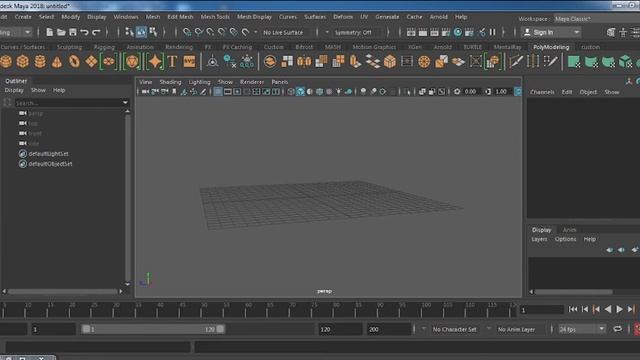640x360 pixels.
Task: Open the Deform menu
Action: click(343, 17)
